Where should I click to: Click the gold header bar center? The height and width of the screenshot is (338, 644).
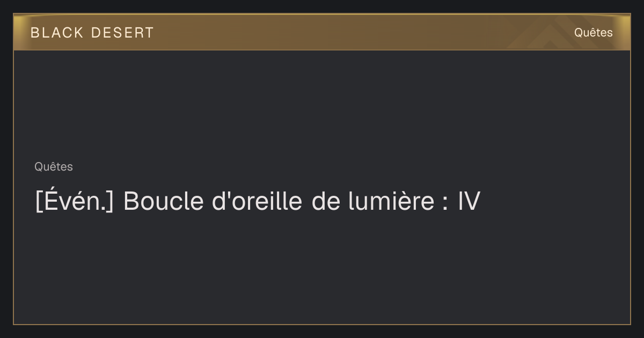point(322,32)
